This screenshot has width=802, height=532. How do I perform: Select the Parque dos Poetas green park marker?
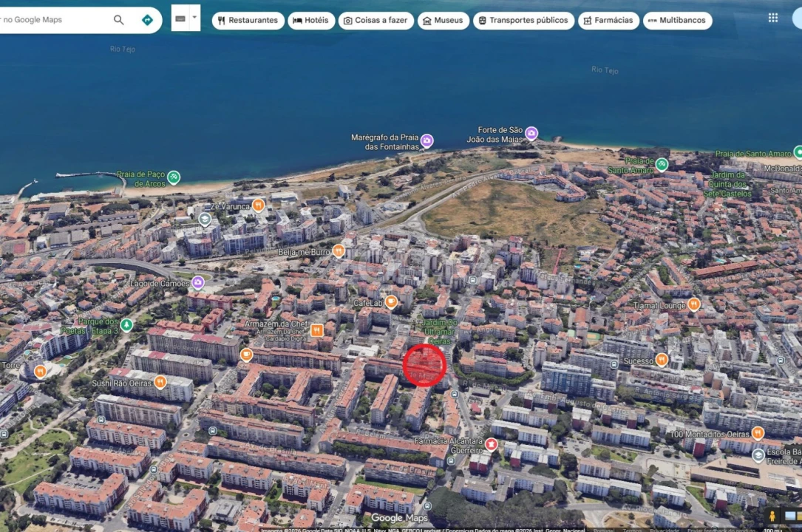pos(126,324)
